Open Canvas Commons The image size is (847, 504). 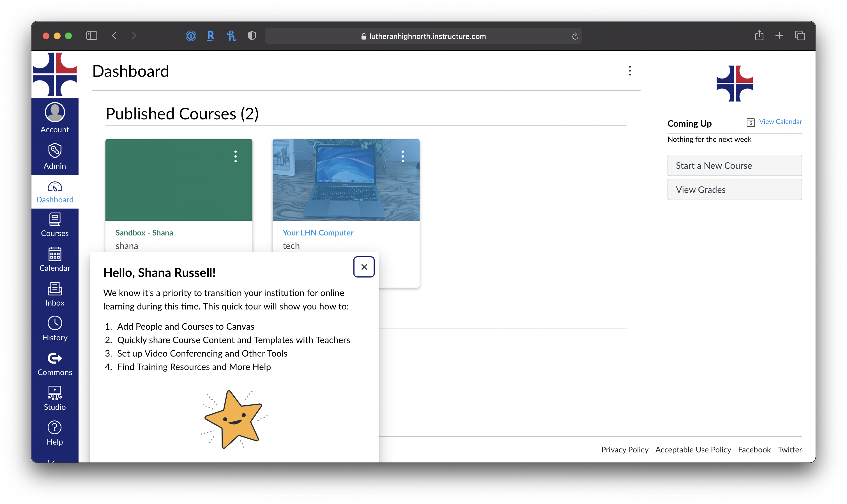coord(55,364)
